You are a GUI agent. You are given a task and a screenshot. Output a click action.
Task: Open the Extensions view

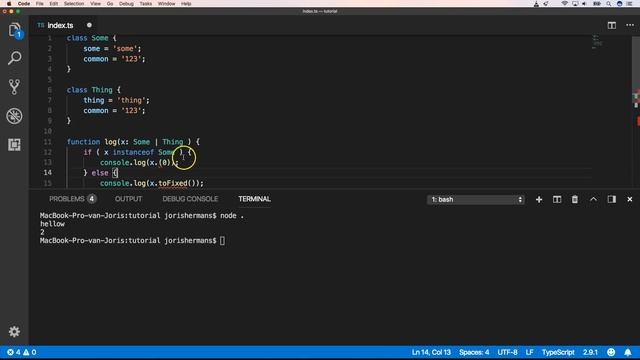point(14,144)
